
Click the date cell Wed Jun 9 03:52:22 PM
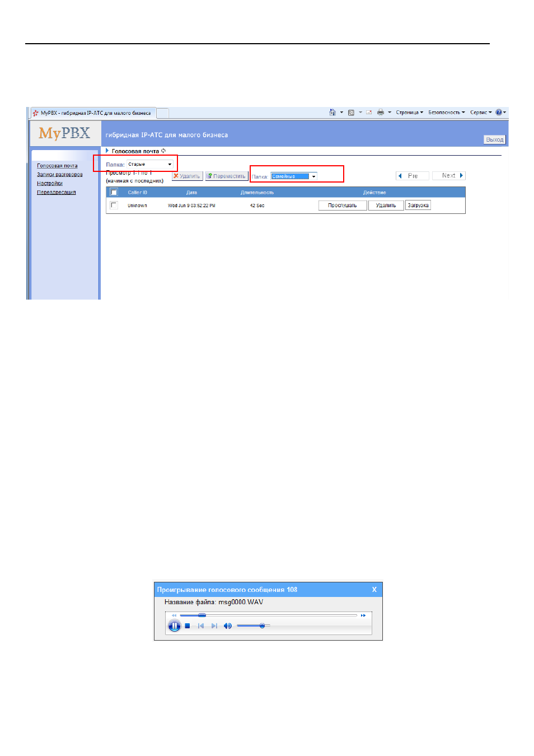pos(191,206)
